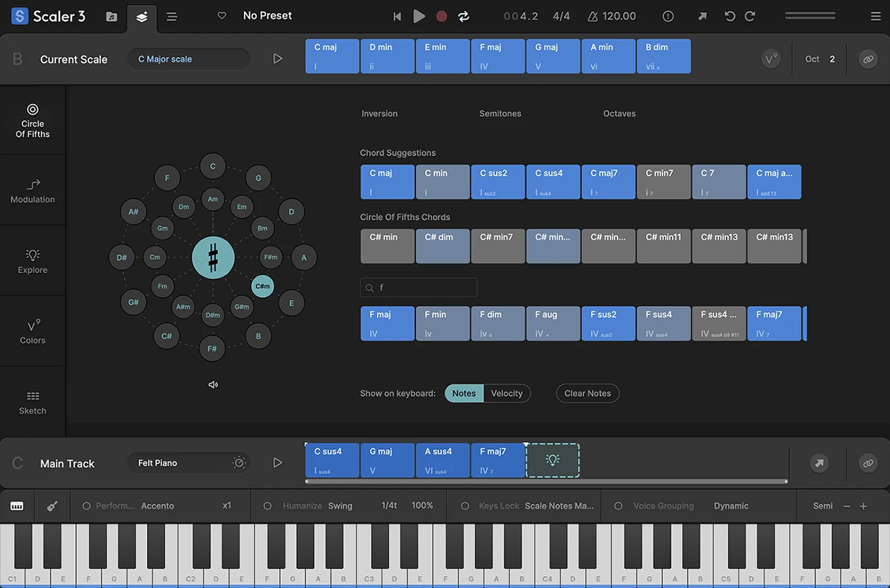
Task: Arm the record button
Action: pyautogui.click(x=442, y=16)
